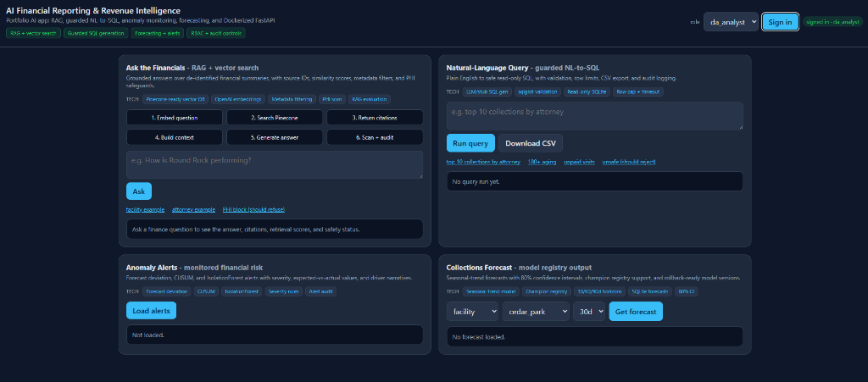This screenshot has height=382, width=868.
Task: Open the "180+ aging" example link
Action: click(542, 162)
